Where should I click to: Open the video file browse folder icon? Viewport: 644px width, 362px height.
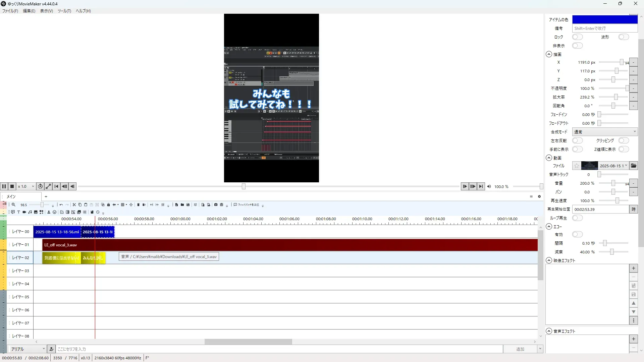point(633,166)
